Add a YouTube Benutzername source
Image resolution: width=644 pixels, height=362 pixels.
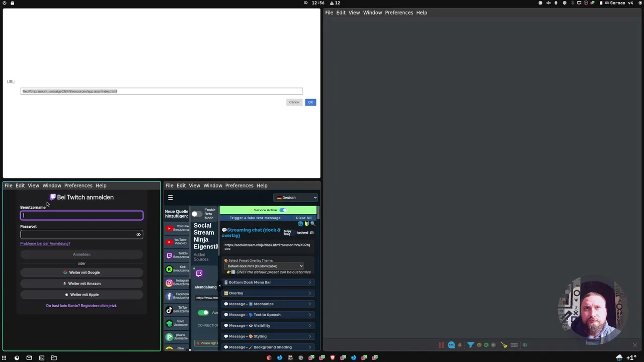click(x=177, y=228)
